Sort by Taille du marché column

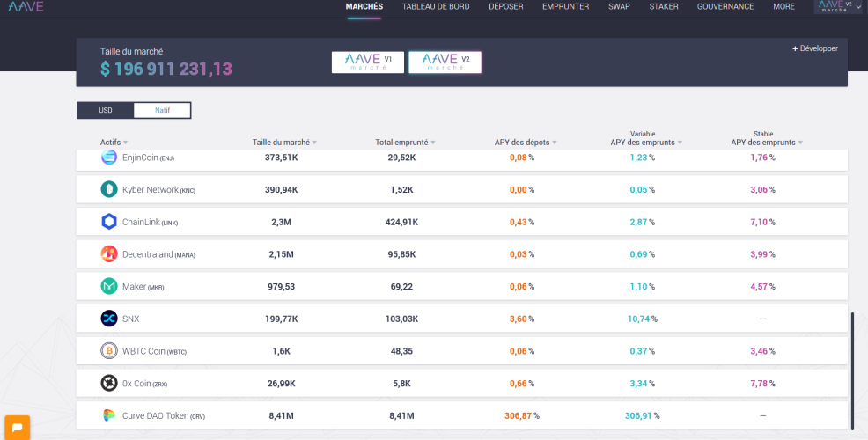[284, 143]
